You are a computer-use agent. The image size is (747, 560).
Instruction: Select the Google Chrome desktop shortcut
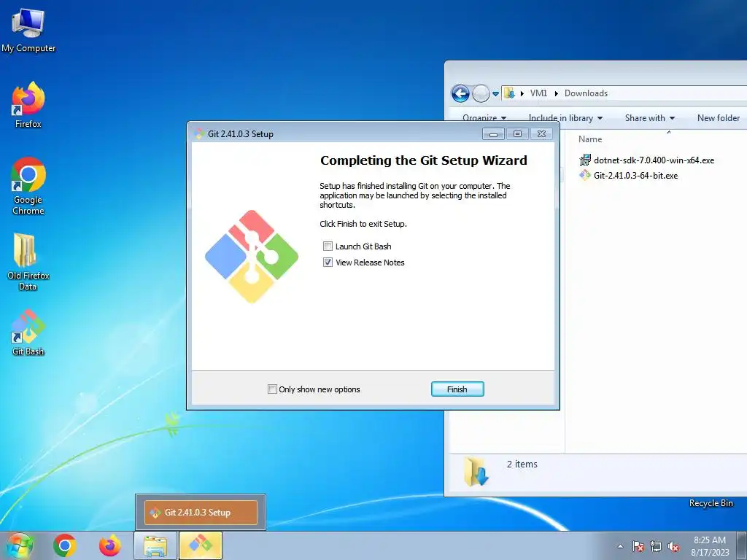coord(28,186)
